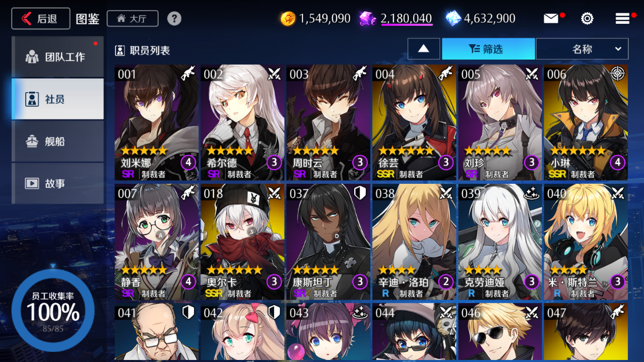This screenshot has height=362, width=644.
Task: Open the 故事 sidebar tab
Action: 58,183
